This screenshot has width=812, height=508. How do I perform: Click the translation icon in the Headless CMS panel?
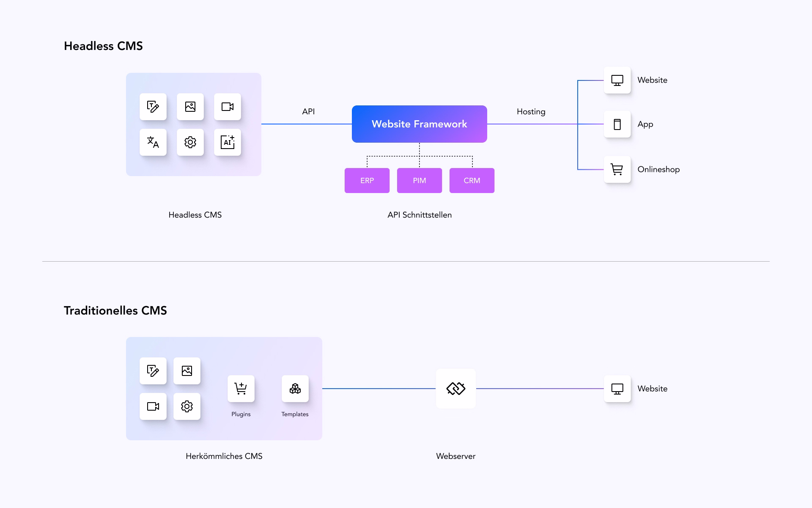[x=153, y=143]
